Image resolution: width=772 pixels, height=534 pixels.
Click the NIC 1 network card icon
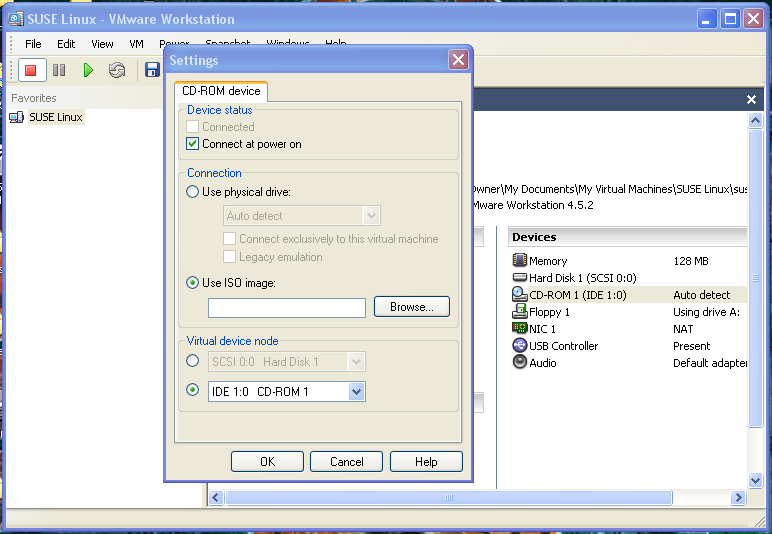519,329
